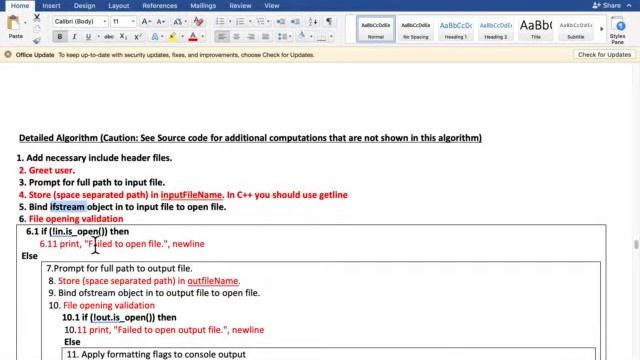
Task: Go to the Mailings tab
Action: [x=203, y=6]
